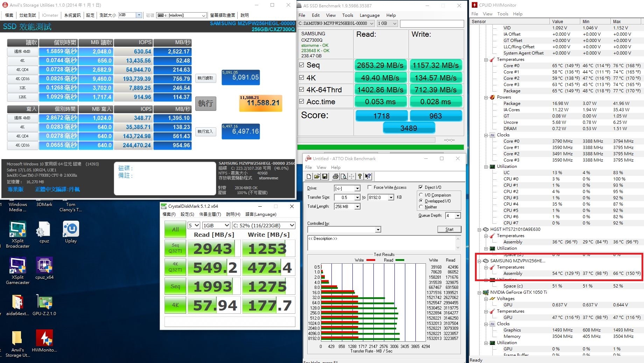644x363 pixels.
Task: Click the Seq Q32T1 button in CrystalDiskMark
Action: [175, 248]
